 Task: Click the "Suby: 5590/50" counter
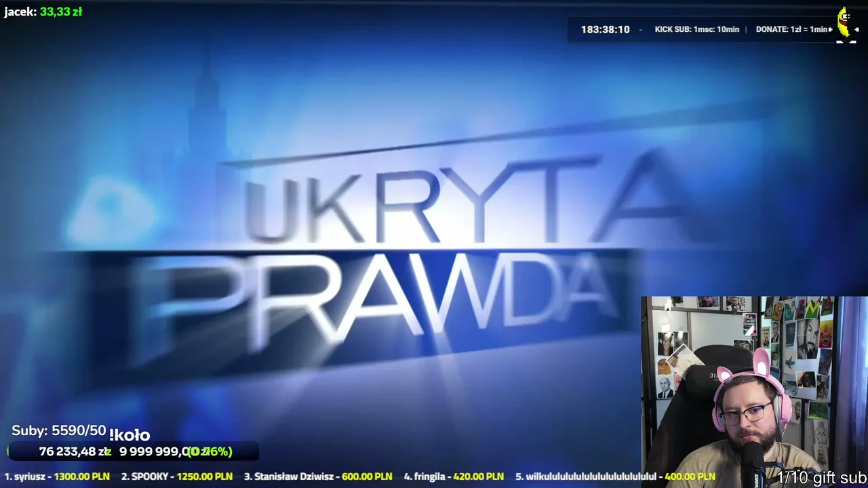tap(59, 430)
